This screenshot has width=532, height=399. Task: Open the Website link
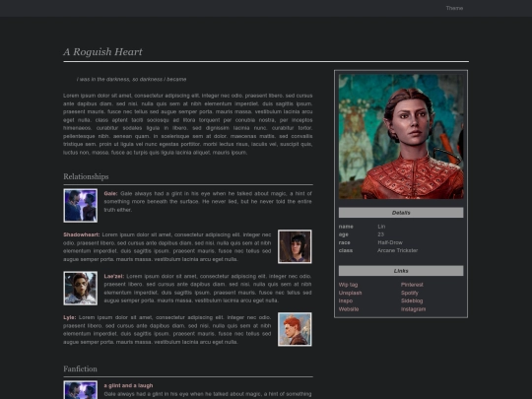[x=349, y=309]
